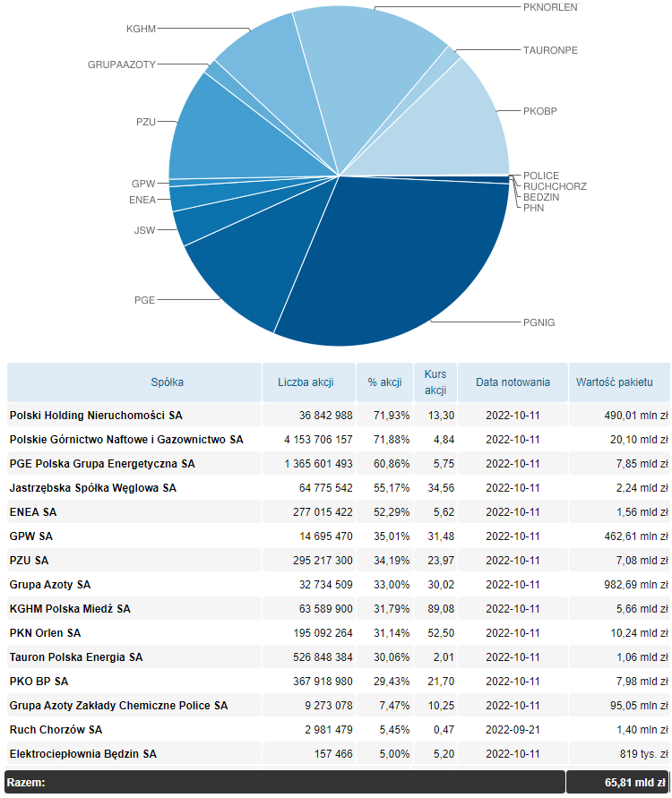Click the PZU chart label
672x798 pixels.
coord(145,122)
